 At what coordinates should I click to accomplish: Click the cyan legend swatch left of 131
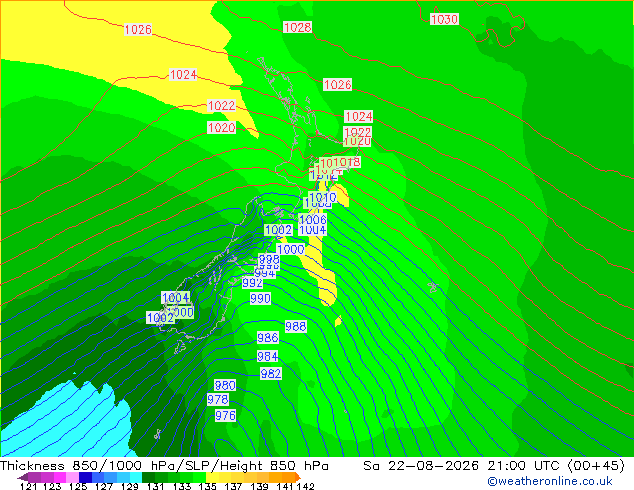(136, 477)
